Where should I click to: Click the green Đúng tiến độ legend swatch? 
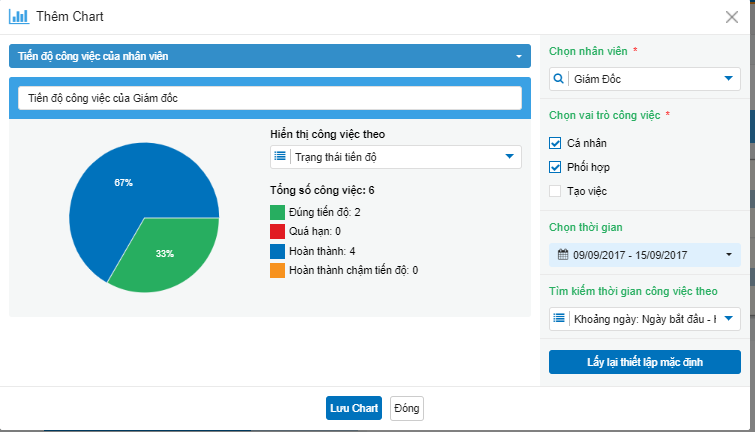pyautogui.click(x=277, y=212)
